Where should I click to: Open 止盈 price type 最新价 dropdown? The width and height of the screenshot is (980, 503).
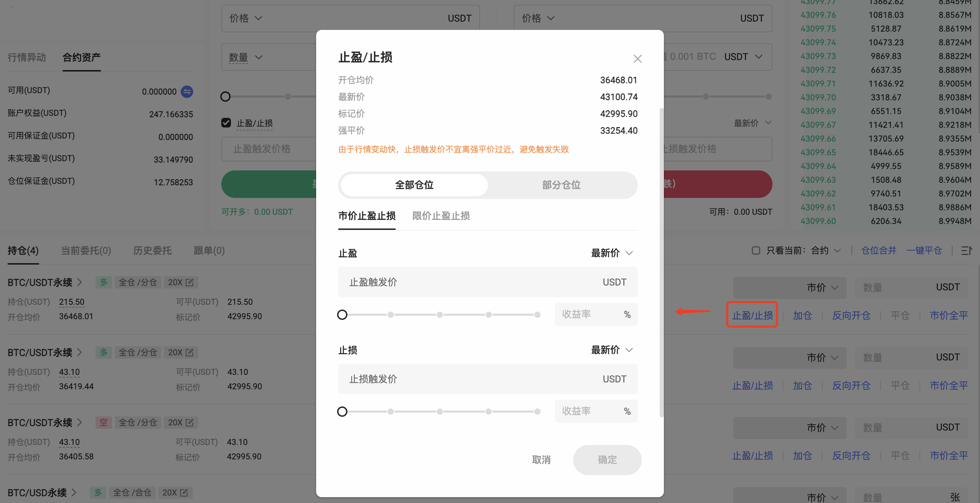tap(612, 253)
